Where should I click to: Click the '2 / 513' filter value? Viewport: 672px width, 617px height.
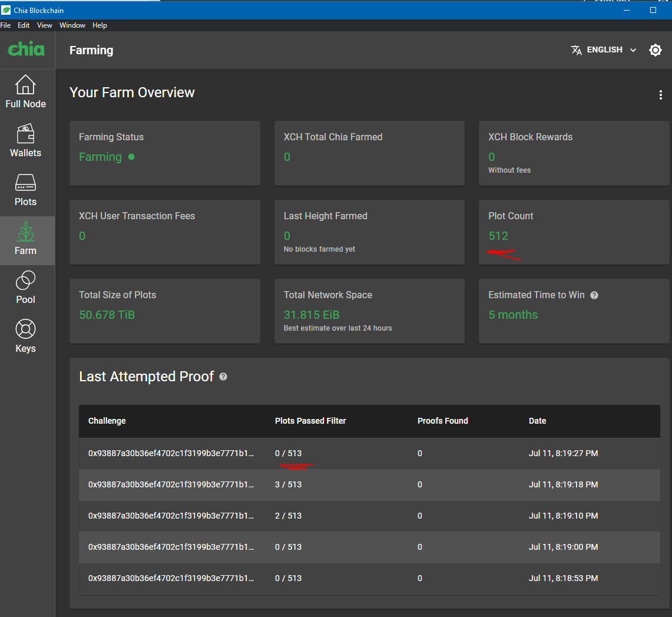pyautogui.click(x=289, y=516)
